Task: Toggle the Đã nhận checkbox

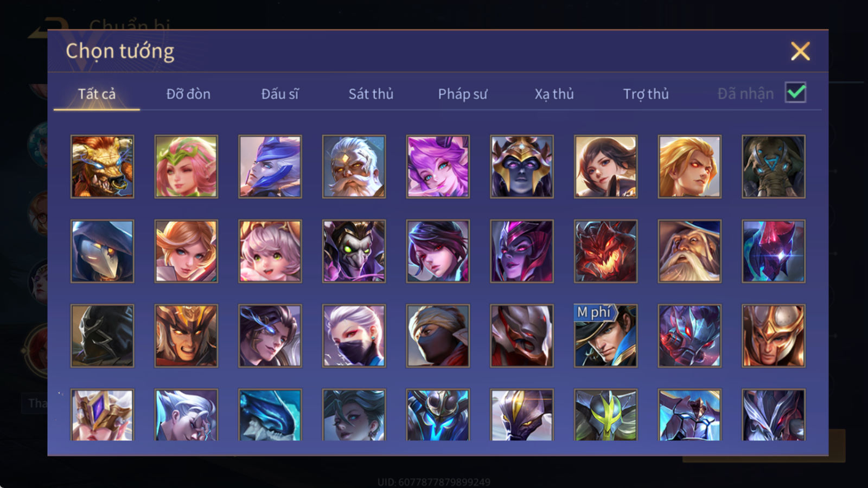Action: click(796, 93)
